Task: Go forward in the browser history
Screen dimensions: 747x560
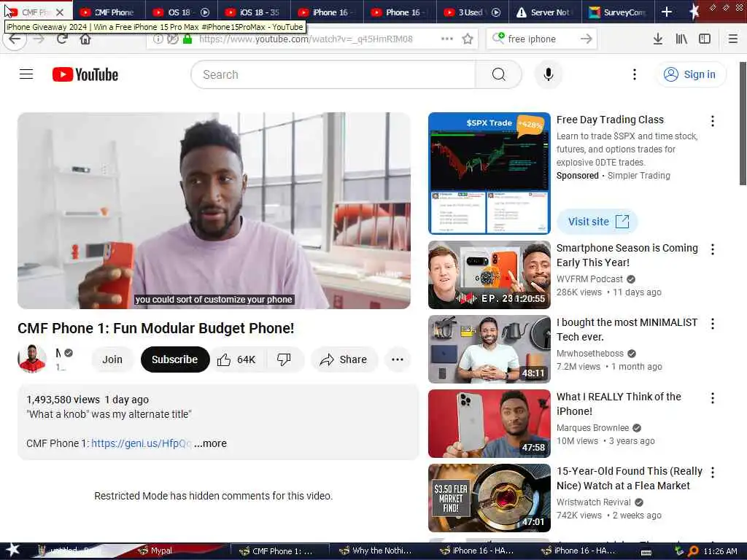Action: coord(39,39)
